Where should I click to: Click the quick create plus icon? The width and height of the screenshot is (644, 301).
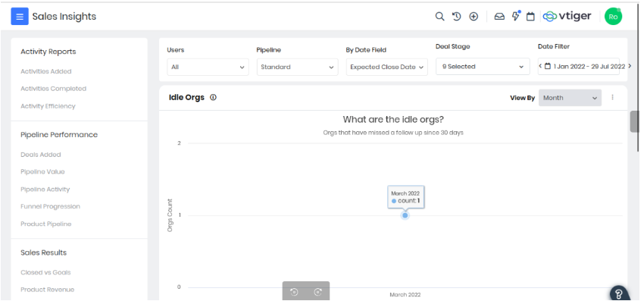click(474, 17)
